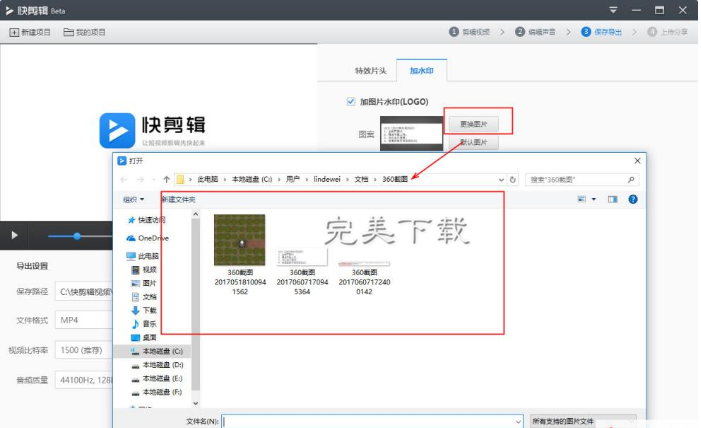Click the forward navigation arrow in dialog
The height and width of the screenshot is (428, 701).
tap(140, 179)
